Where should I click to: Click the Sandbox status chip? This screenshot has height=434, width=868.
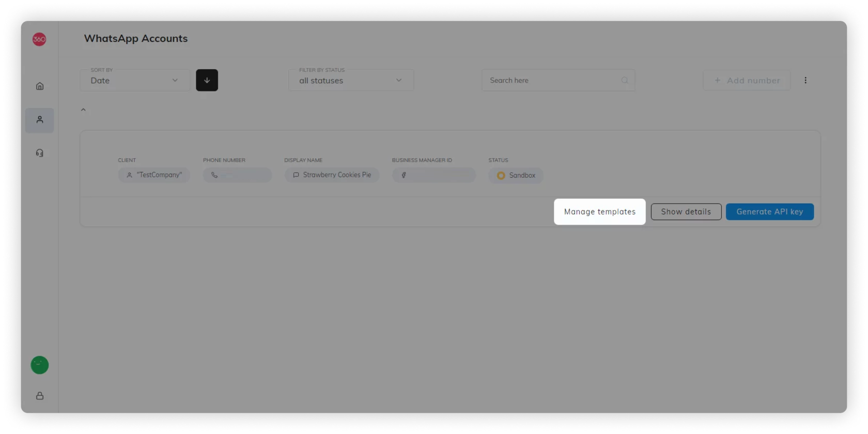(516, 175)
